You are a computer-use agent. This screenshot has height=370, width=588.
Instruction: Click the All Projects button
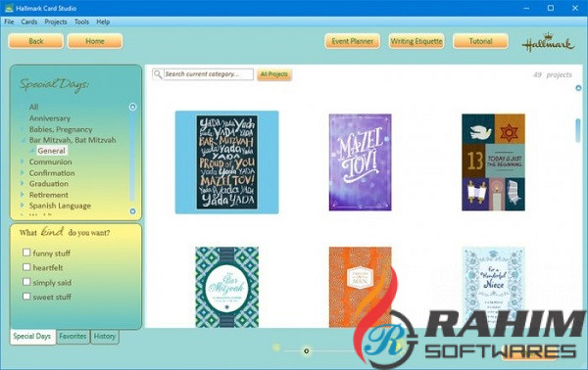coord(274,74)
